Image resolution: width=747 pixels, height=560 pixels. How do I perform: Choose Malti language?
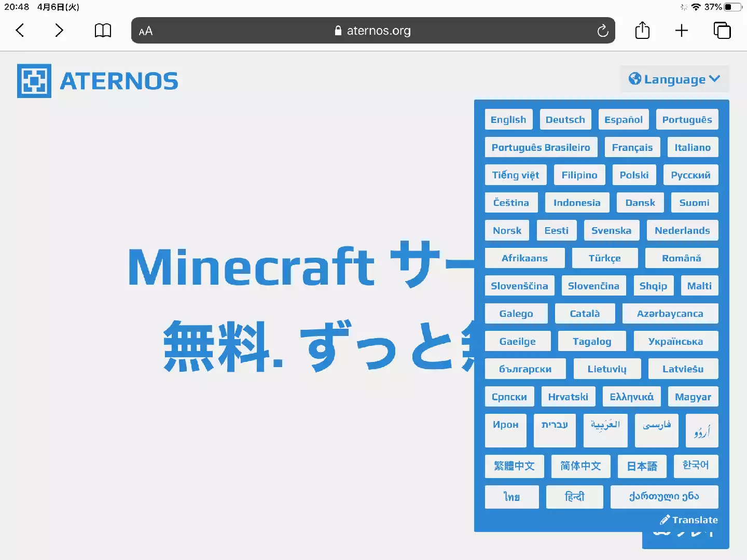click(x=699, y=286)
